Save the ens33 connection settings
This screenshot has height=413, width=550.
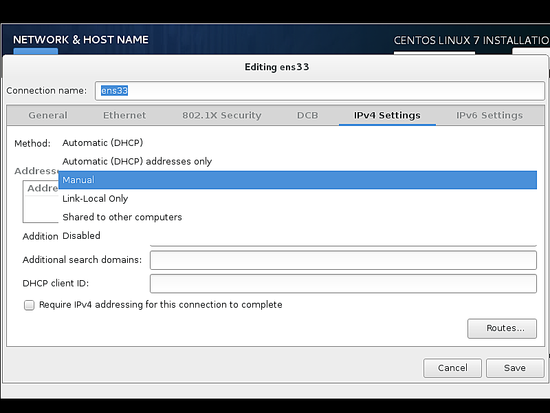515,368
